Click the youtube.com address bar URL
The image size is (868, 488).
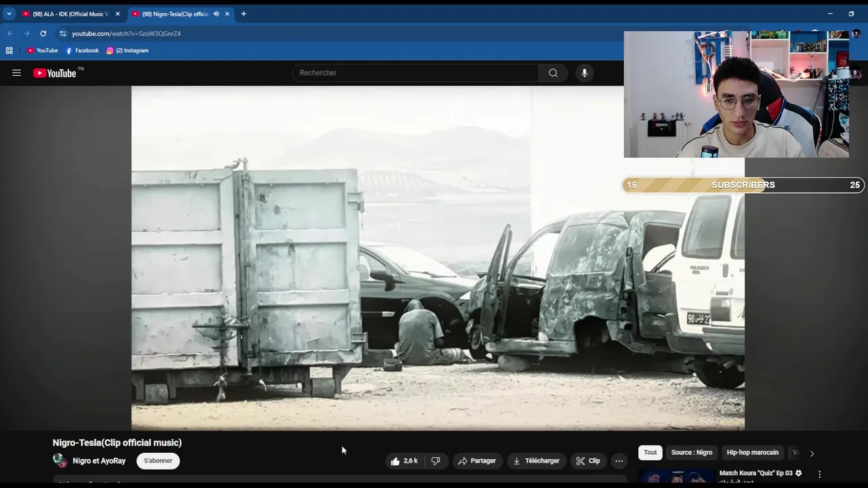(x=126, y=33)
